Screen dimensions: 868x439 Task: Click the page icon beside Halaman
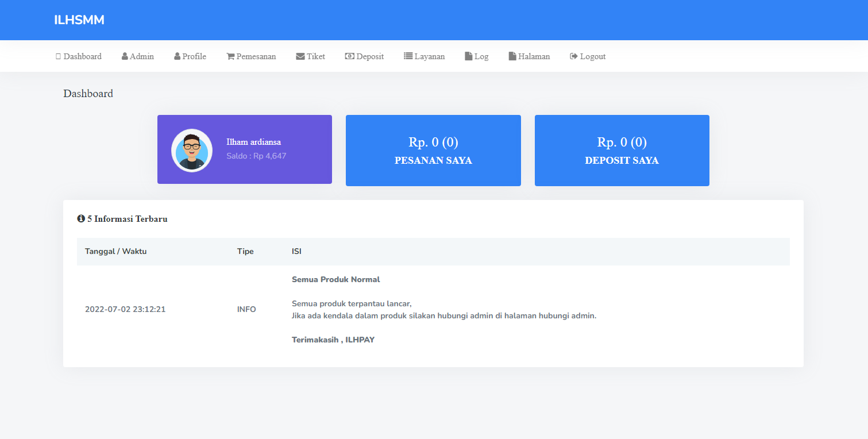point(511,56)
